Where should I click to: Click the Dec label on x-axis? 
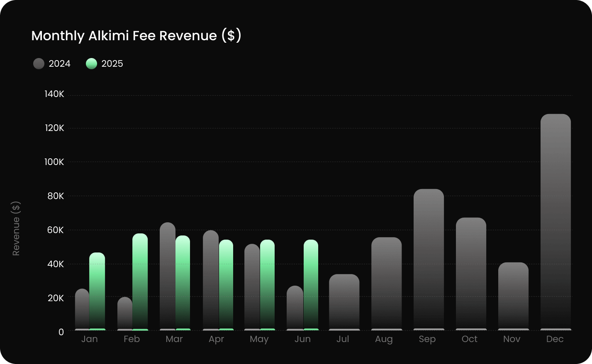click(555, 339)
